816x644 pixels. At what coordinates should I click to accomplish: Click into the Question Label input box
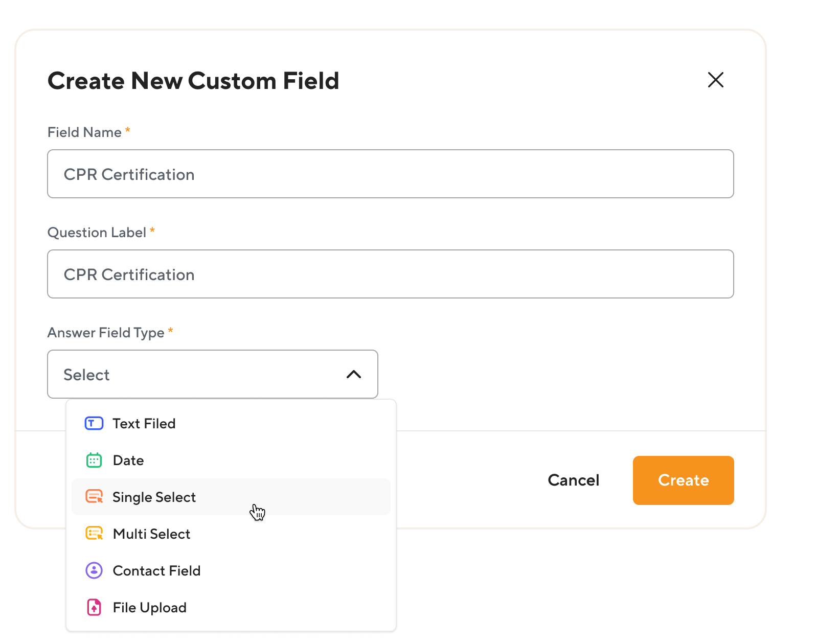[390, 274]
